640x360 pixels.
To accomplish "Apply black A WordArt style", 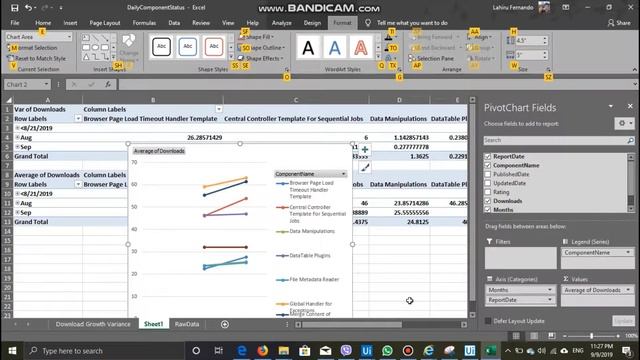I will pyautogui.click(x=308, y=48).
